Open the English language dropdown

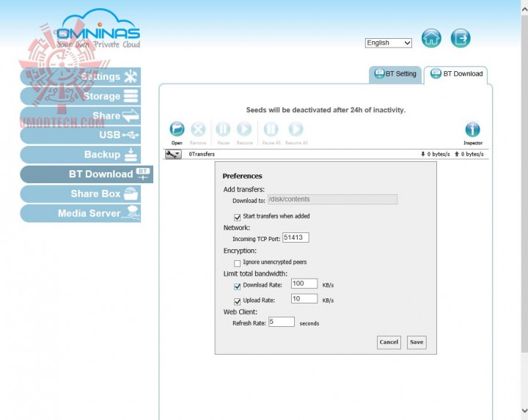click(x=388, y=43)
